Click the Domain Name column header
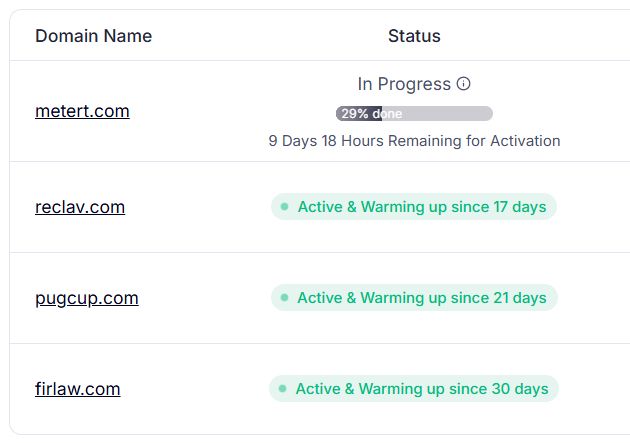This screenshot has width=630, height=443. click(x=94, y=36)
